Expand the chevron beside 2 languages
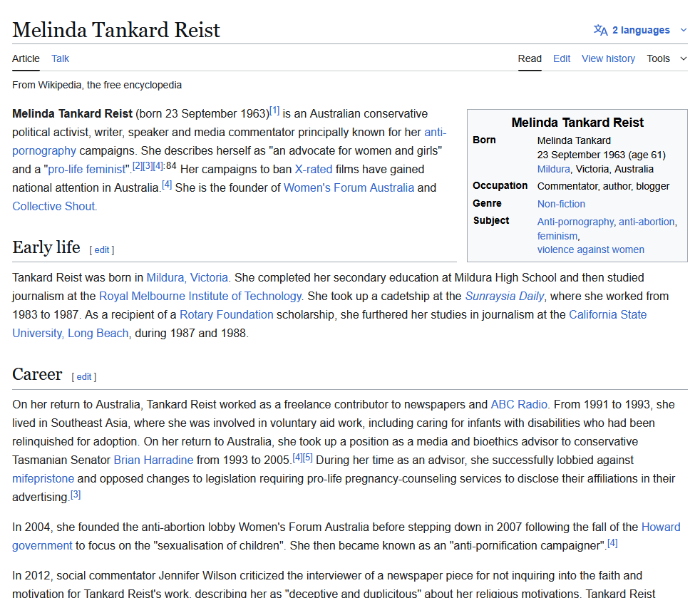 [x=683, y=30]
